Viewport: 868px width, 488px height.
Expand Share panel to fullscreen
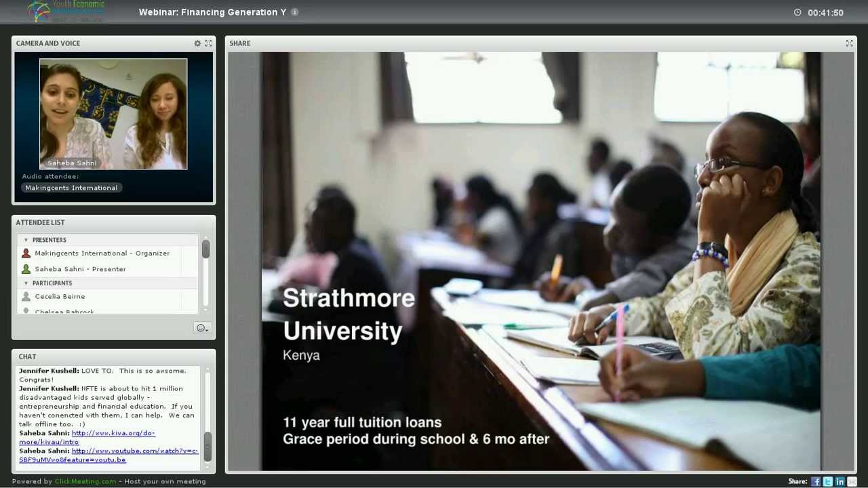tap(849, 43)
